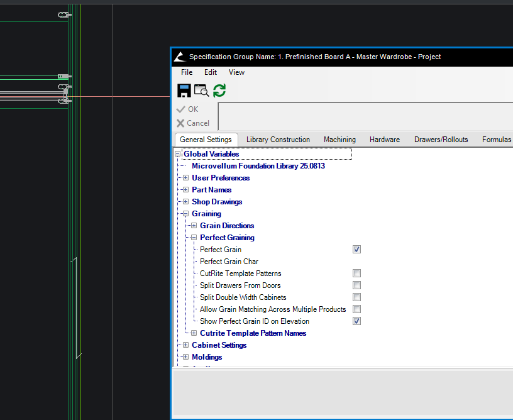Enable Split Double Width Cabinets checkbox
Screen dimensions: 513x420
[x=356, y=297]
